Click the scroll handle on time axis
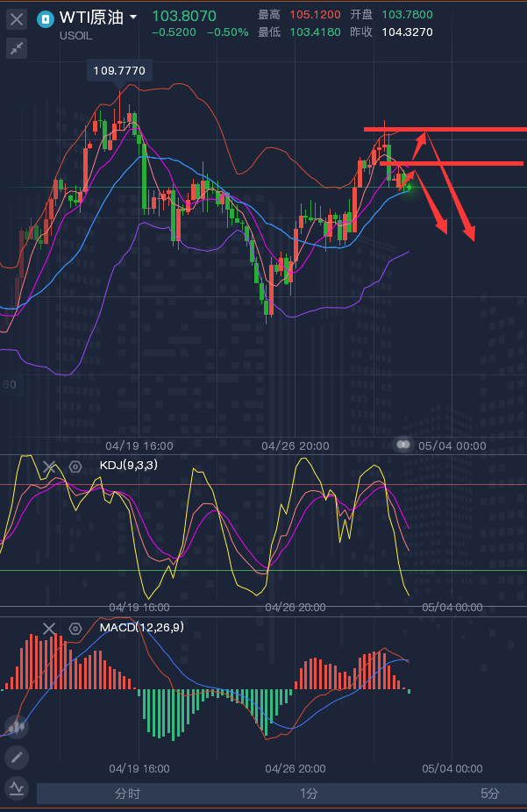This screenshot has height=812, width=527. click(403, 445)
